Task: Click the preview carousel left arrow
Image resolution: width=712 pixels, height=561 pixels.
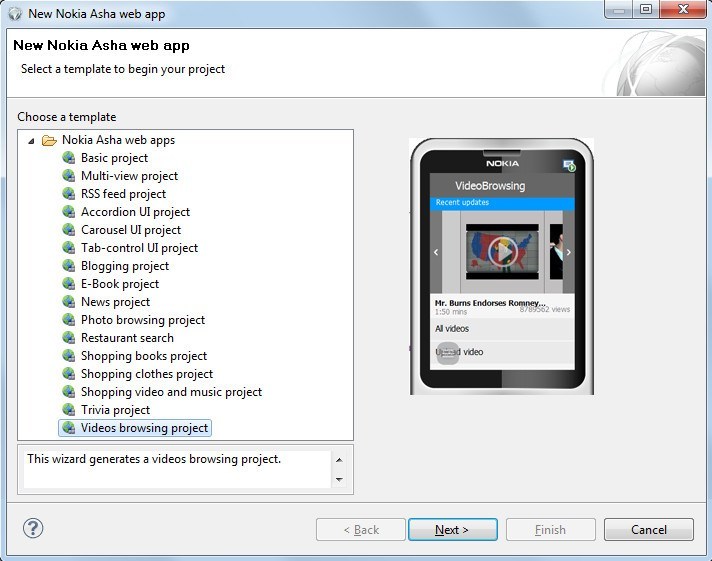Action: click(x=436, y=252)
